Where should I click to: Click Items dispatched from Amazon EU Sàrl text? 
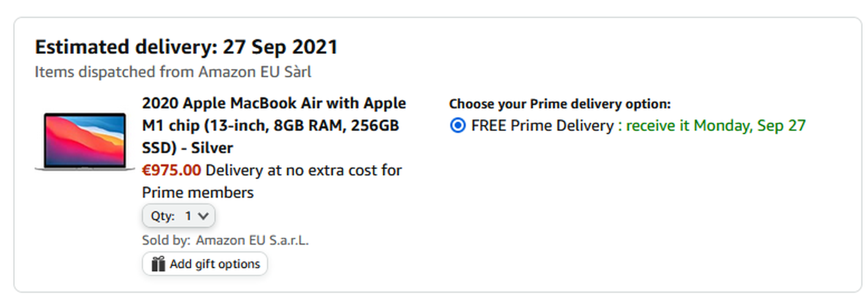pos(173,72)
